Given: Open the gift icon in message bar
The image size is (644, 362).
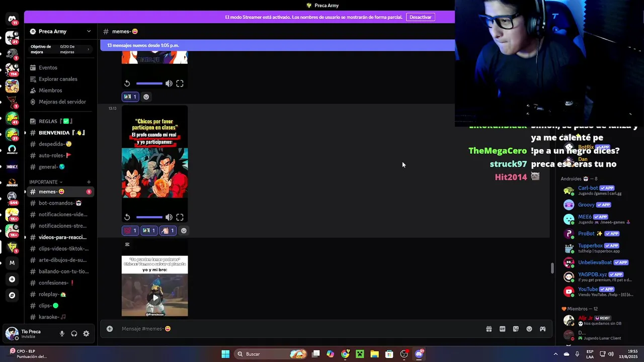Looking at the screenshot, I should (489, 329).
